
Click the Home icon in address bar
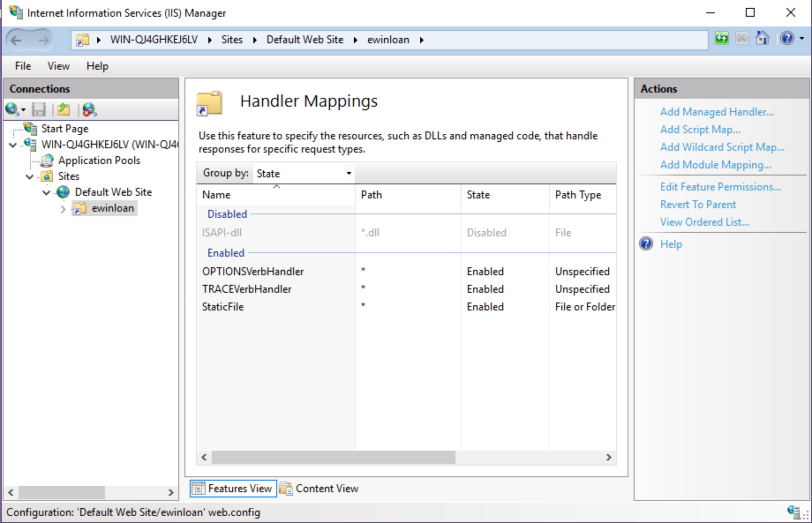(763, 38)
